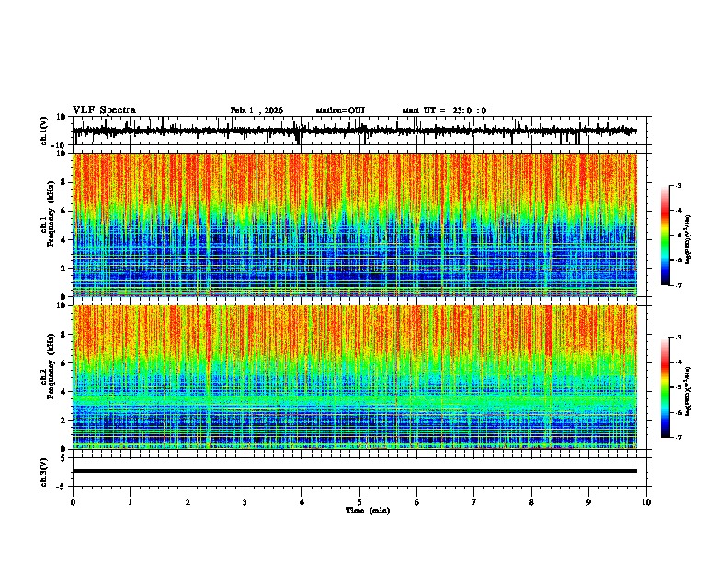Click the log(PSD) label beside ch.2 colorbar
The height and width of the screenshot is (563, 728).
pyautogui.click(x=688, y=392)
